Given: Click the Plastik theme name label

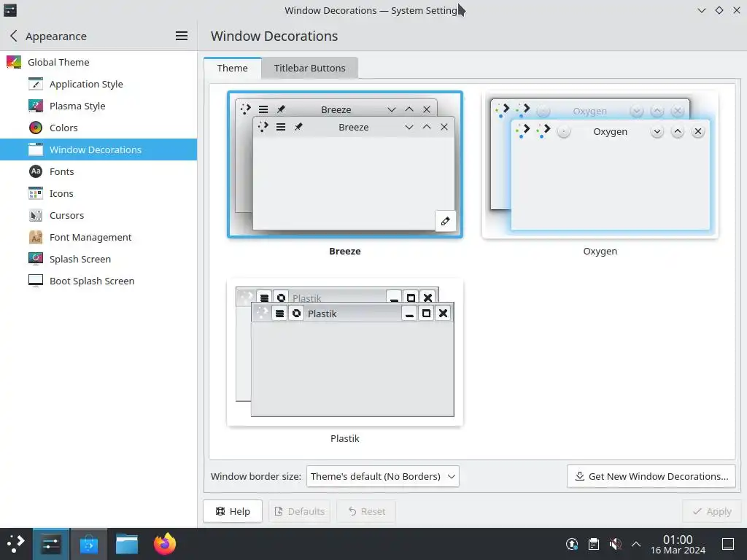Looking at the screenshot, I should (x=345, y=438).
